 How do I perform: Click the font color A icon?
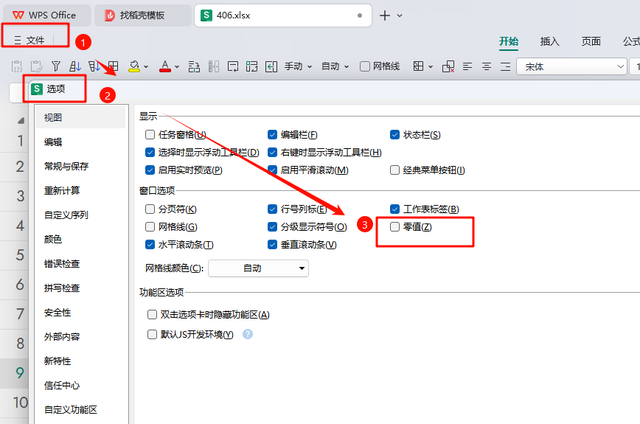165,66
